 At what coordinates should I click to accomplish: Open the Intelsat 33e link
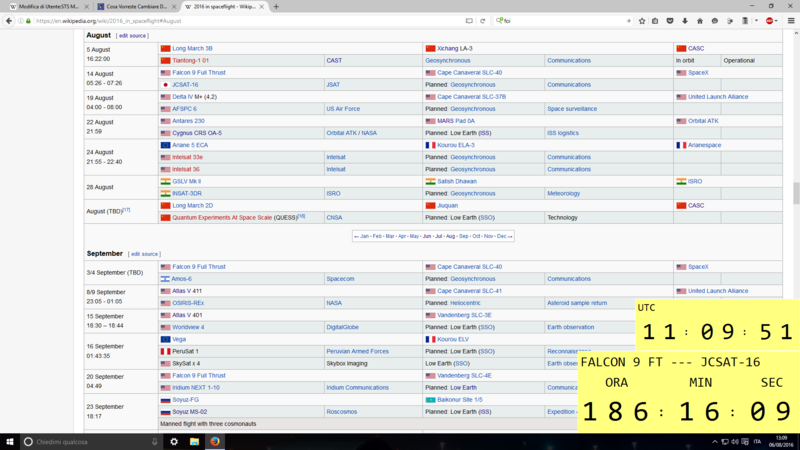pos(187,158)
